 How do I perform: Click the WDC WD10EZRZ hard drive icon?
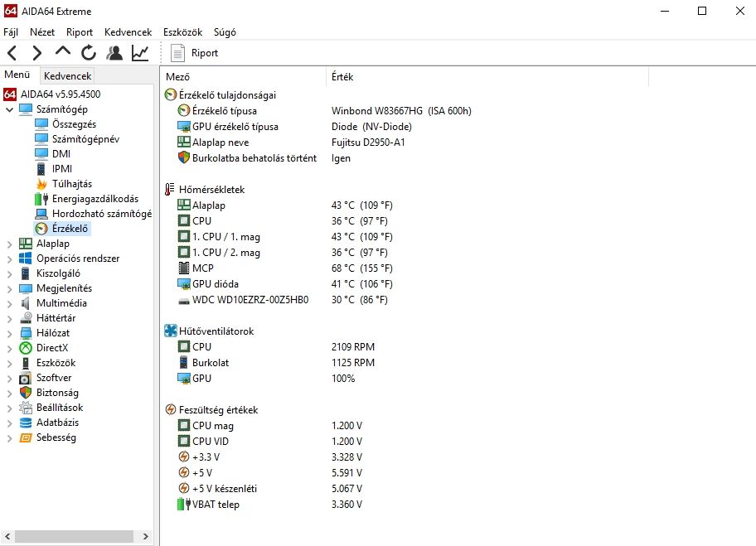(x=184, y=302)
